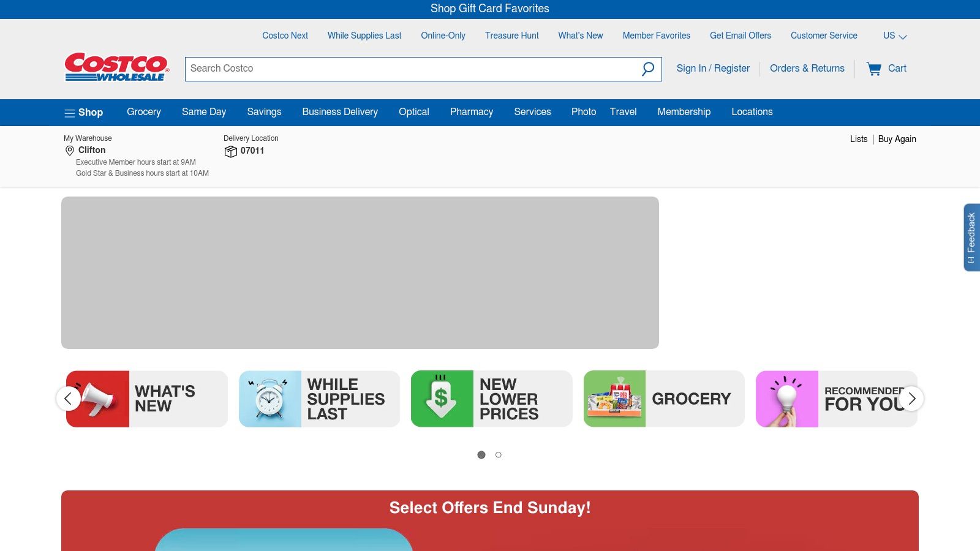Click the Shop Gift Card Favorites banner
This screenshot has height=551, width=980.
point(490,9)
